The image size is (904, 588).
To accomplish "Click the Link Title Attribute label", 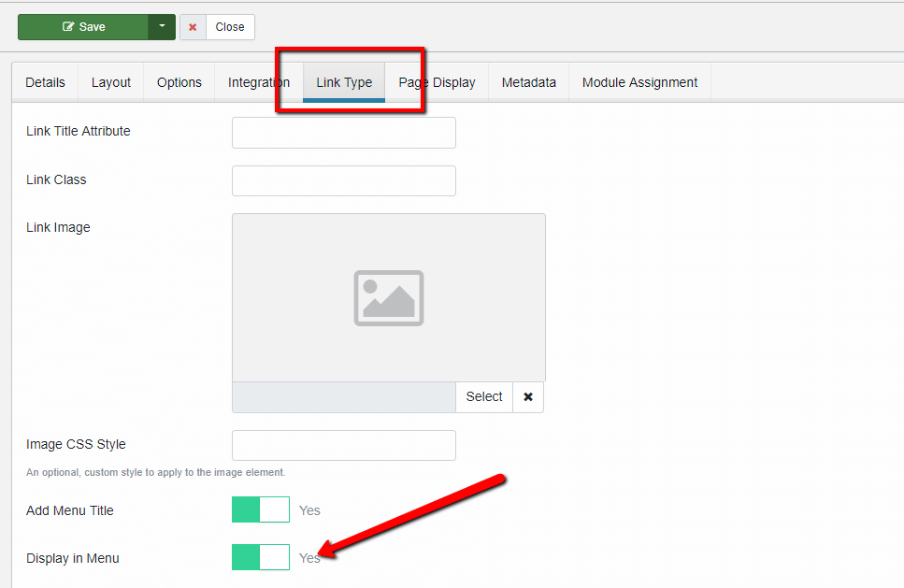I will (78, 132).
